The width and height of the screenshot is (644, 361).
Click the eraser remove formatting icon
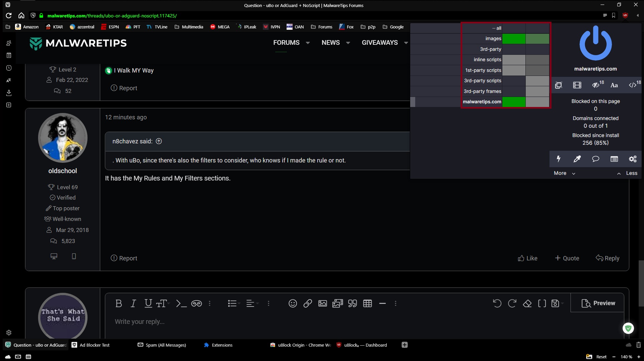pyautogui.click(x=527, y=304)
